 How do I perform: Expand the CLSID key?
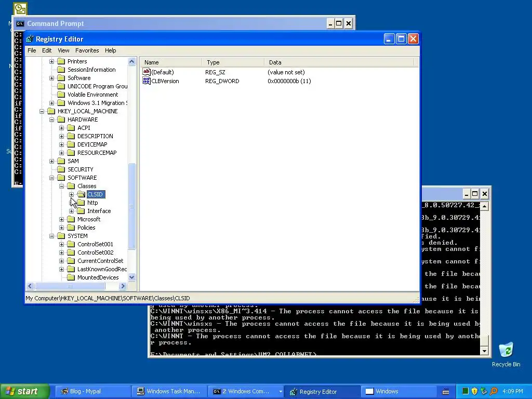coord(71,194)
